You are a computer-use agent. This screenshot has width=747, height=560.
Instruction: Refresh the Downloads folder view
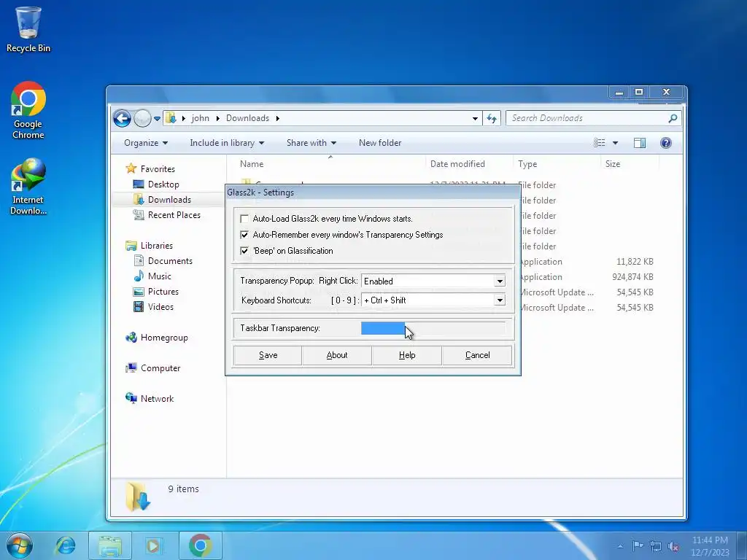click(x=492, y=119)
